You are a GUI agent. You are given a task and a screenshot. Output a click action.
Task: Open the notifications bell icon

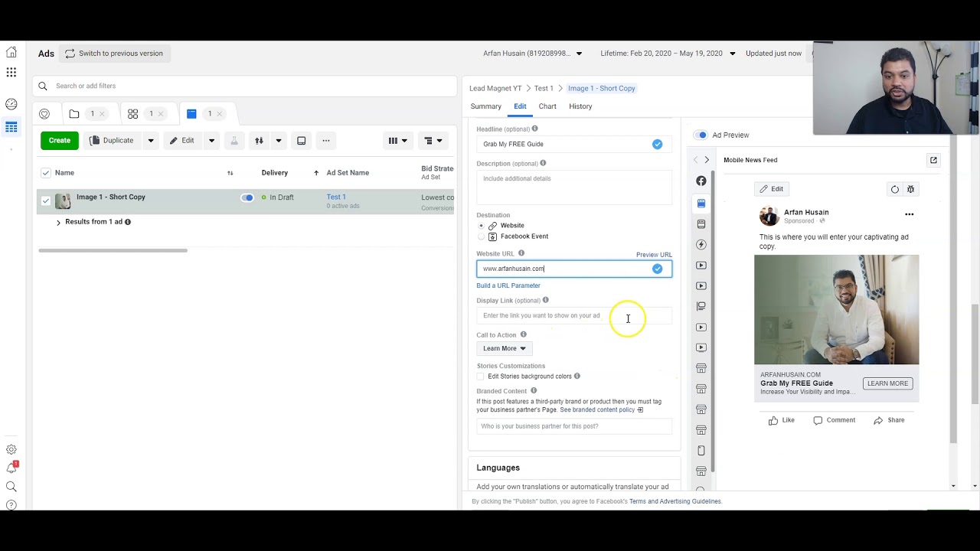click(x=11, y=468)
